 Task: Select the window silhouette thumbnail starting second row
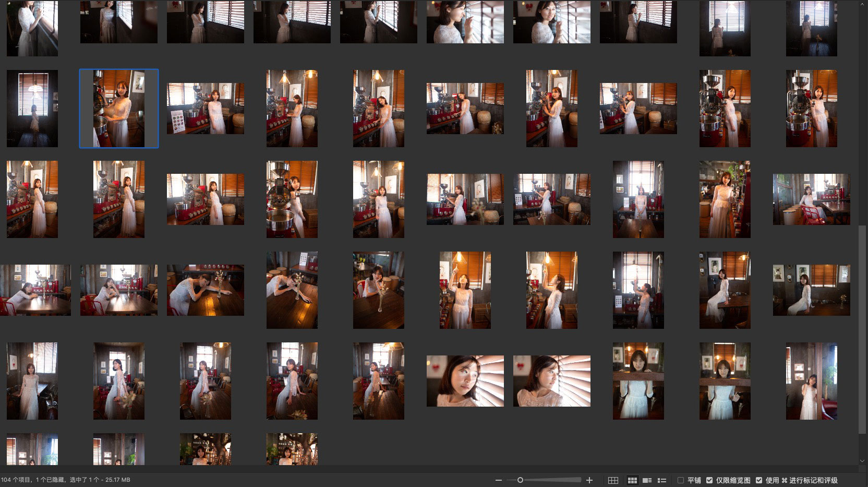tap(32, 109)
